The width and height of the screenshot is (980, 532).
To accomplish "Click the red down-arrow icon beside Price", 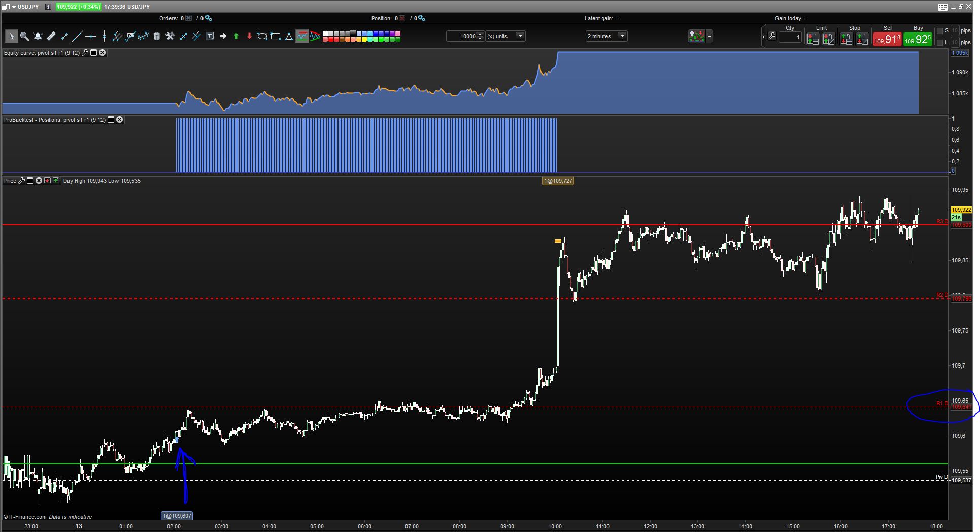I will tap(47, 181).
